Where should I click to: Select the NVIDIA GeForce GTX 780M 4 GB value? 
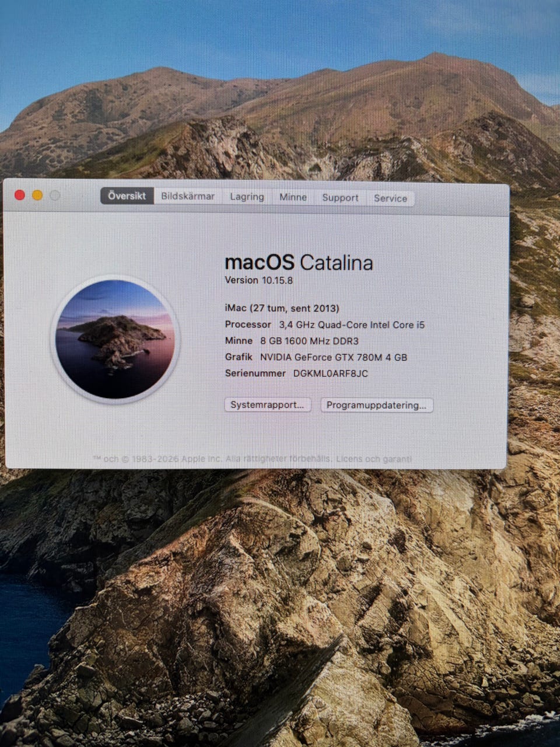point(334,357)
